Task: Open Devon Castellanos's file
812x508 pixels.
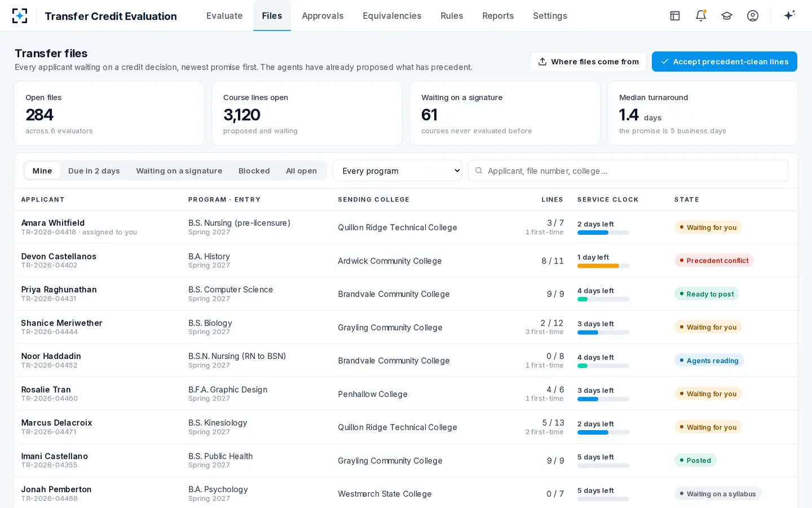Action: (x=406, y=260)
